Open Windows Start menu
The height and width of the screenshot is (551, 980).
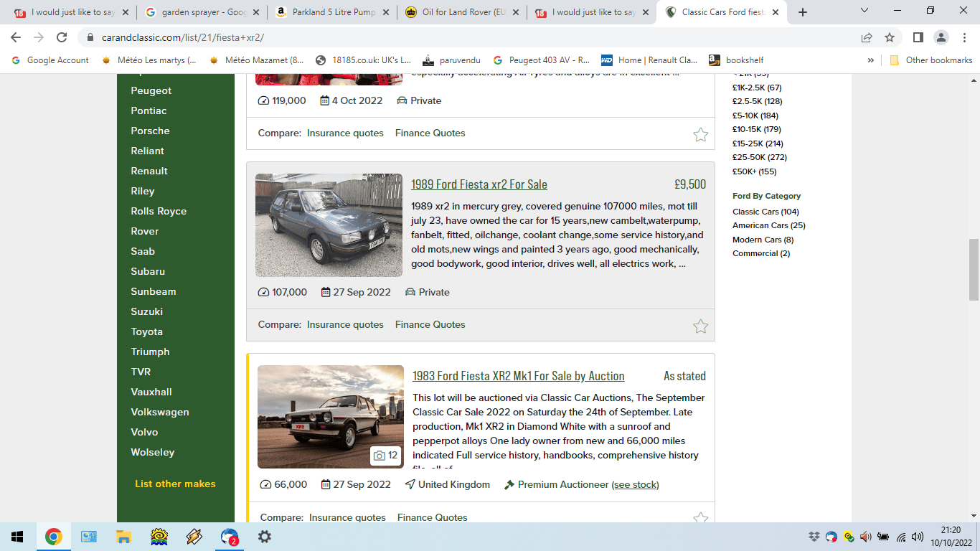point(17,537)
